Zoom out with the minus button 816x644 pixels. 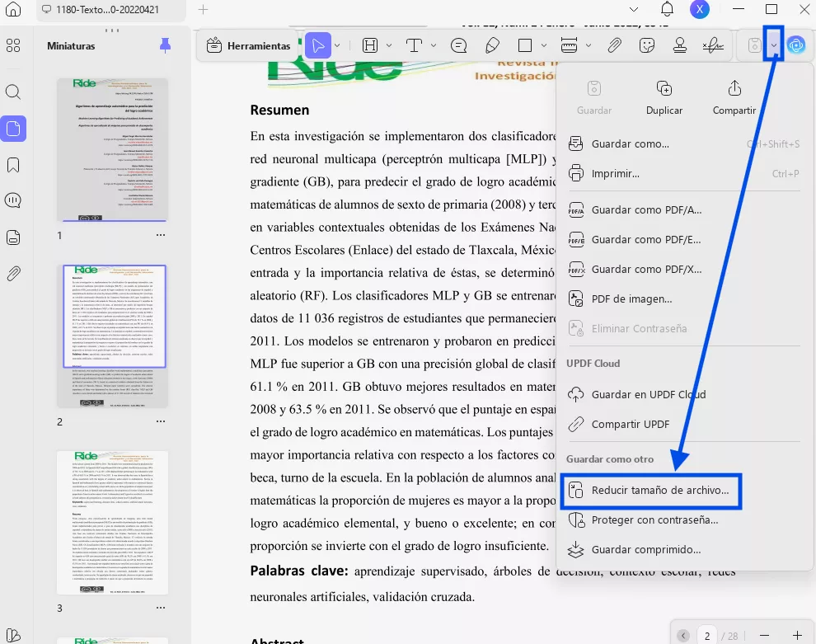point(764,636)
